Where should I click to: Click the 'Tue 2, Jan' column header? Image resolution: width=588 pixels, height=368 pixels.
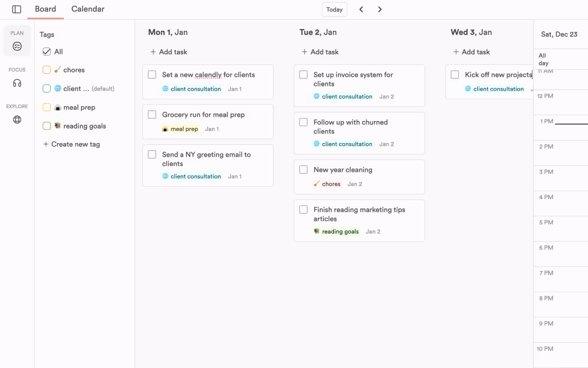[318, 32]
